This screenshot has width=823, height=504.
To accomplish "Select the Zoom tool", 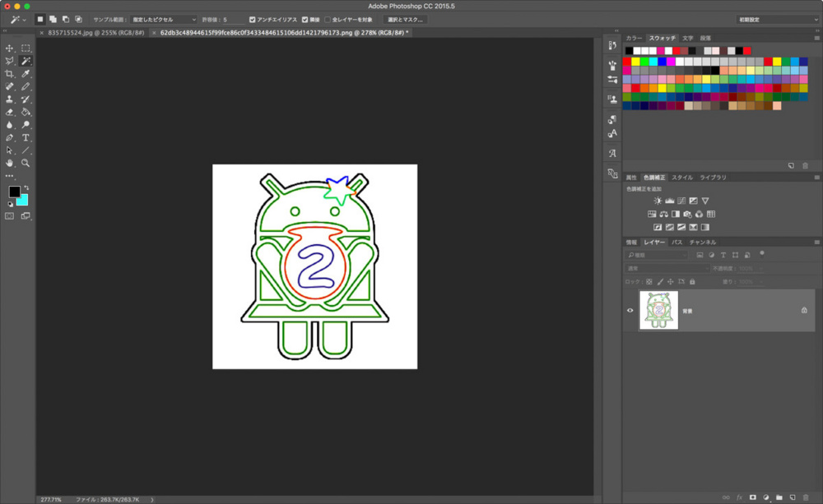I will (26, 163).
